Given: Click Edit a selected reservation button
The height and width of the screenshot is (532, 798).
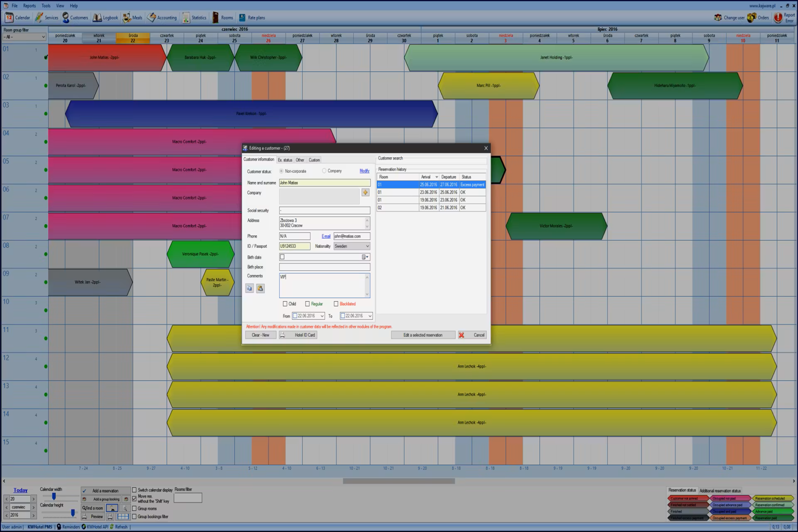Looking at the screenshot, I should [x=423, y=335].
